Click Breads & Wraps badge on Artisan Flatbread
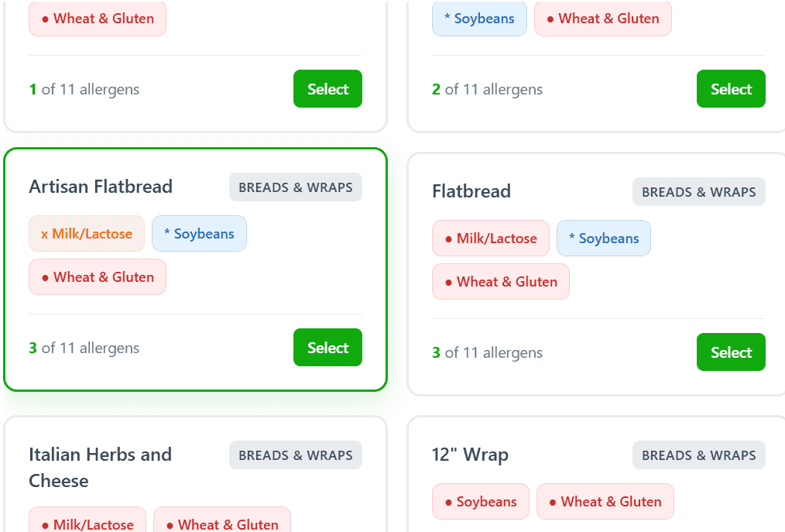This screenshot has height=532, width=785. (296, 187)
